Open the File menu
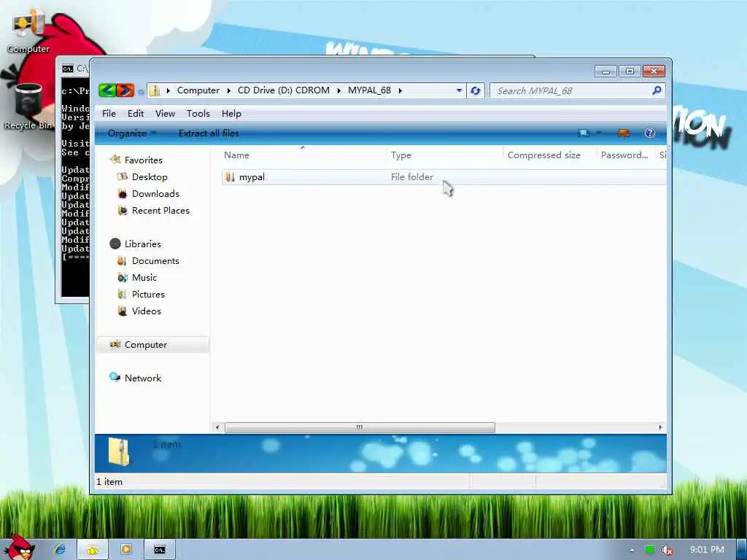The image size is (747, 560). coord(109,113)
